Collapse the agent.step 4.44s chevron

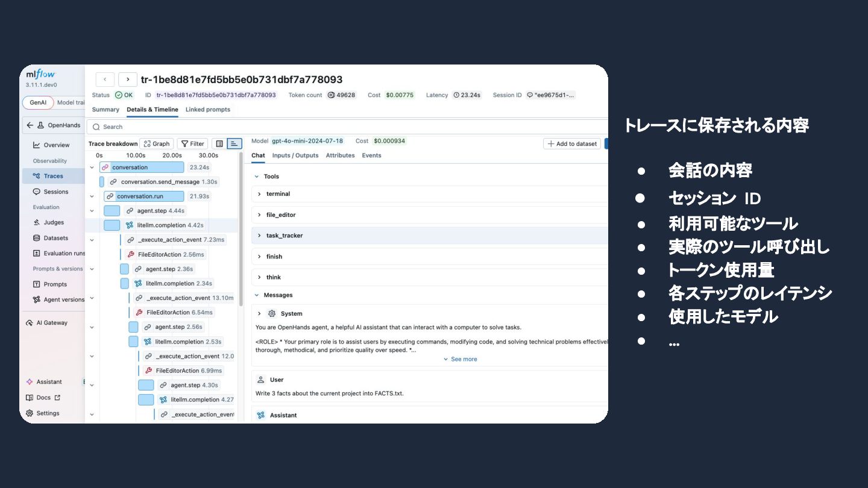click(x=92, y=211)
